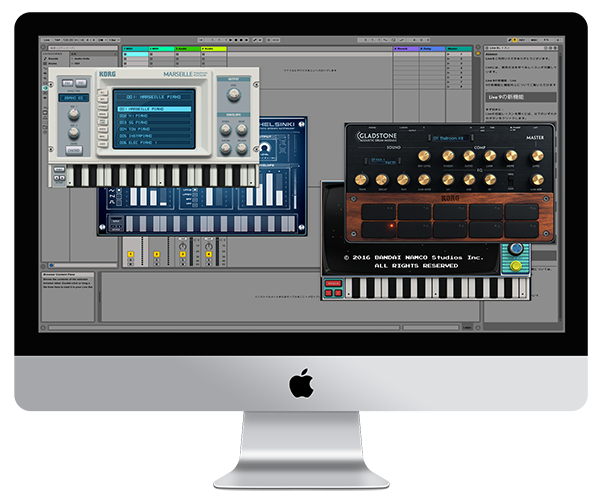Viewport: 600px width, 502px height.
Task: Click the Gladstone COMP threshold knob
Action: pos(448,156)
